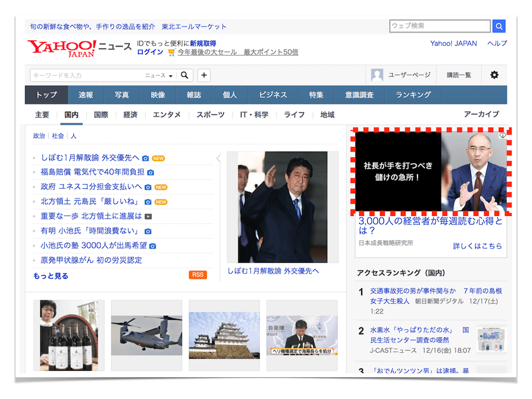
Task: Click the orange RSS icon
Action: (198, 275)
